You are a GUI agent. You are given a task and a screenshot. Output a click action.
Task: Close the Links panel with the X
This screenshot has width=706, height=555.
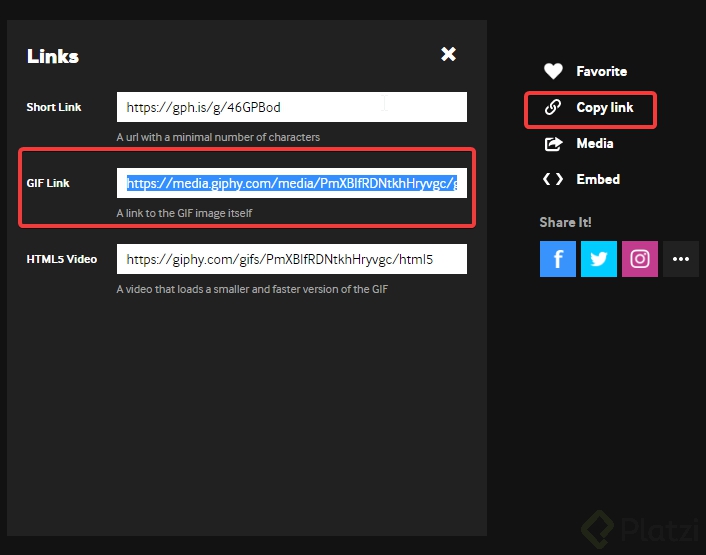448,54
